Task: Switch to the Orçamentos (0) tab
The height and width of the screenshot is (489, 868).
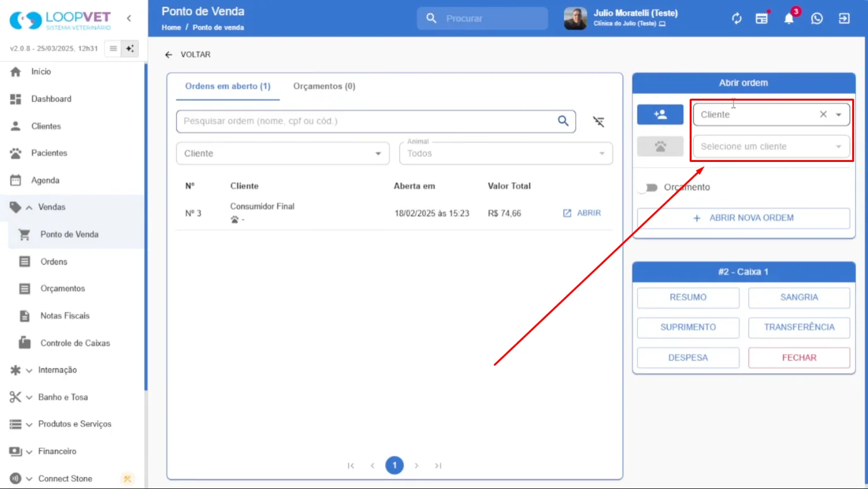Action: (x=324, y=86)
